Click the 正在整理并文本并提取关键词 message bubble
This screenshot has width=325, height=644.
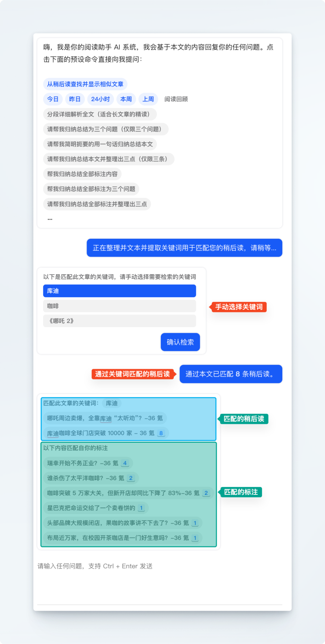click(x=184, y=248)
